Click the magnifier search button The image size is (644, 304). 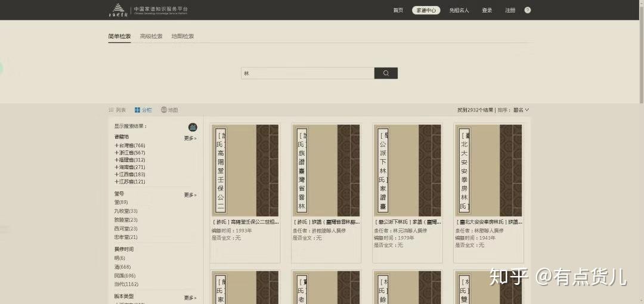(386, 73)
